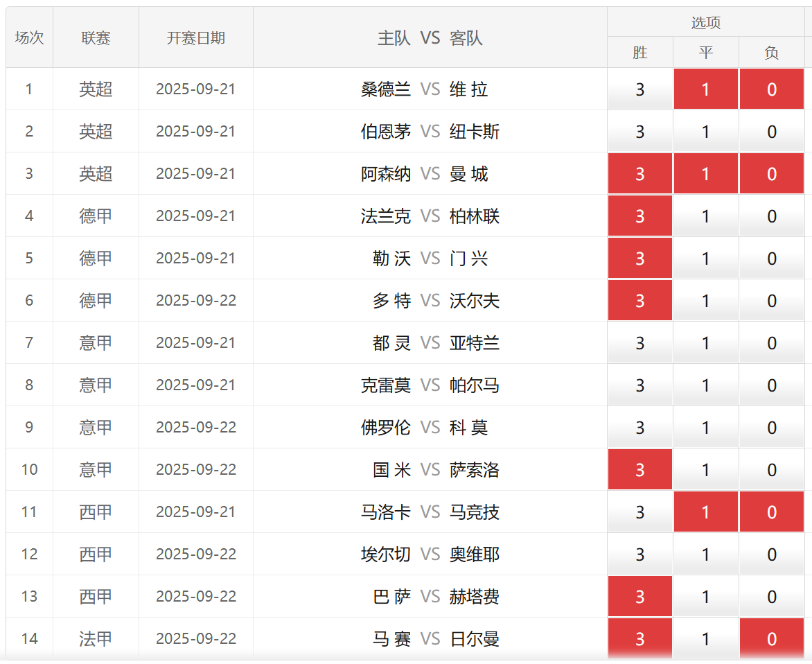This screenshot has width=812, height=664.
Task: Click the 开赛日期 column header
Action: 195,38
